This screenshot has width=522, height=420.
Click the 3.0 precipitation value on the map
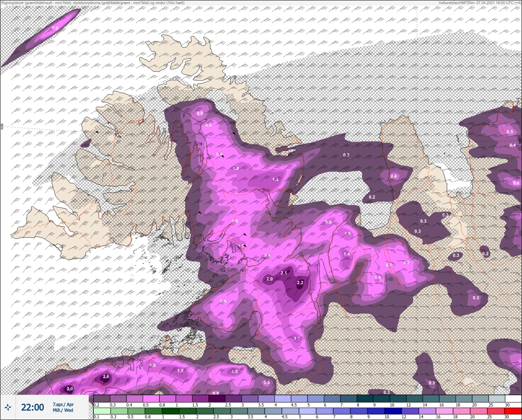(70, 389)
